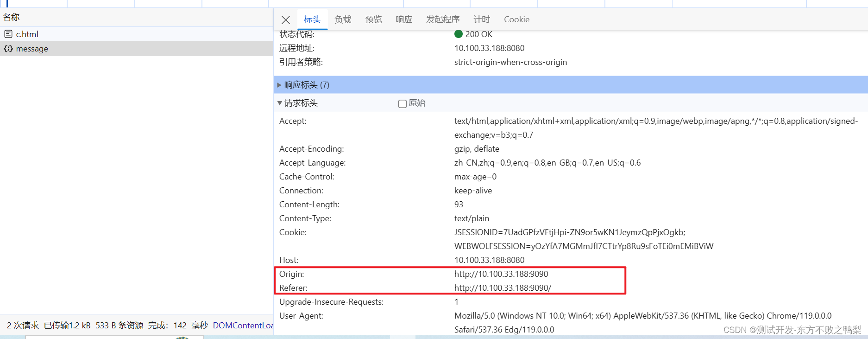Enable the 原始 checkbox
The height and width of the screenshot is (339, 868).
tap(403, 103)
